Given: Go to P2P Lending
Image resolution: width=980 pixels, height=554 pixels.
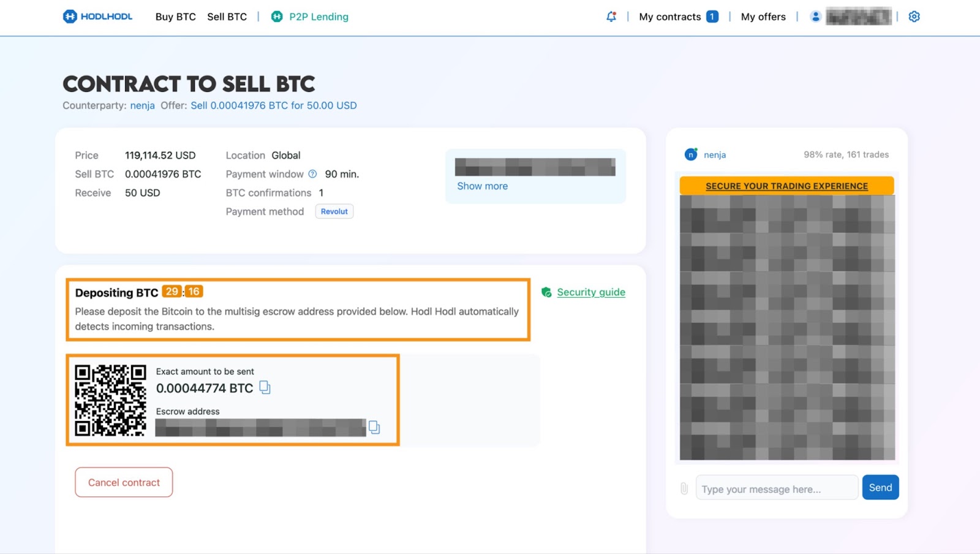Looking at the screenshot, I should [x=318, y=17].
